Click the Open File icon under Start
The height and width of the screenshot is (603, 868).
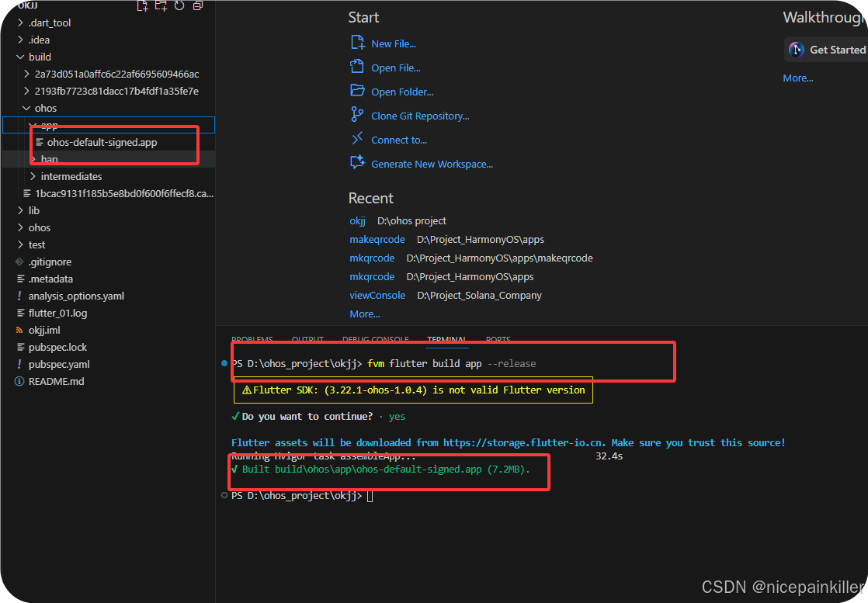(x=357, y=67)
